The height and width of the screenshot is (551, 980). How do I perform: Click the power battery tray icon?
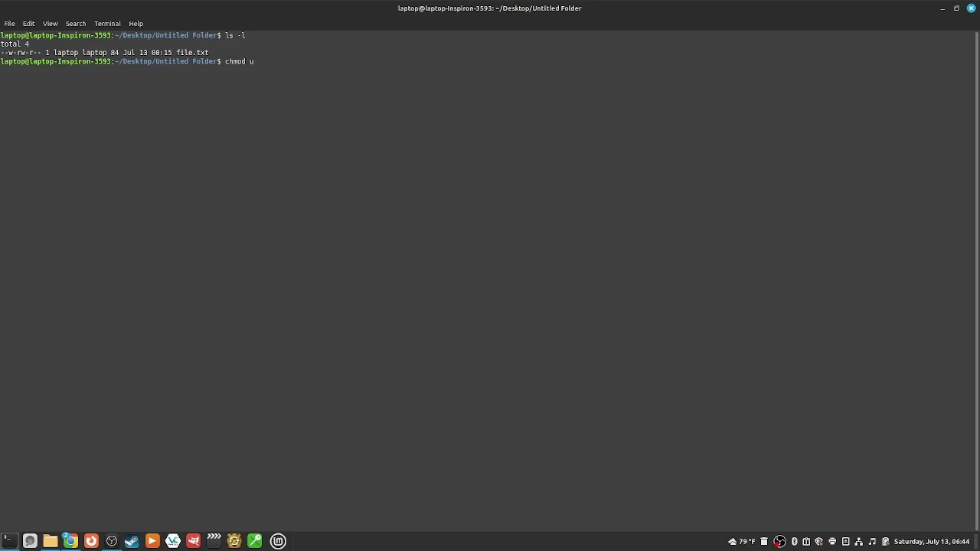[885, 542]
